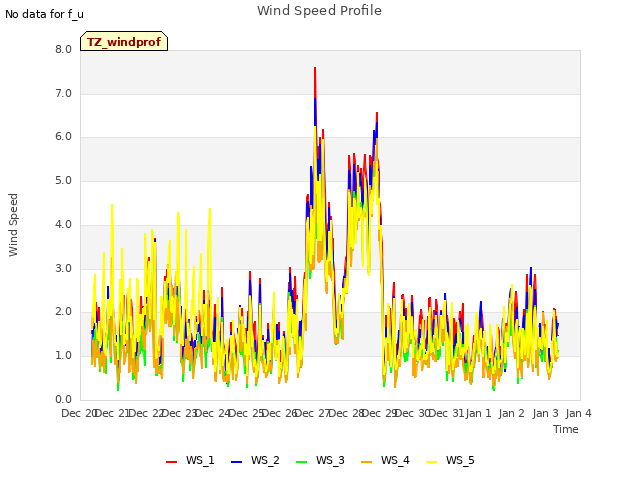Click the Wind Speed Profile chart title
Image resolution: width=640 pixels, height=480 pixels.
coord(319,11)
